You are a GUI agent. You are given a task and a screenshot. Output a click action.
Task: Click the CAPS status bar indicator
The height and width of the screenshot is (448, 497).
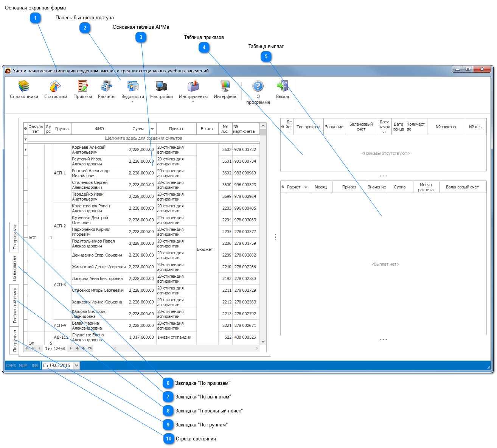pos(11,366)
